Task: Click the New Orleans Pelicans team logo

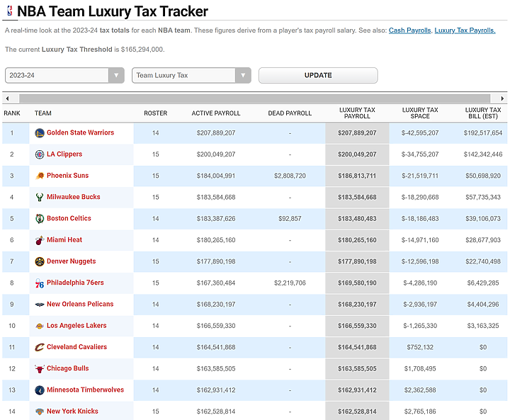Action: click(x=40, y=305)
